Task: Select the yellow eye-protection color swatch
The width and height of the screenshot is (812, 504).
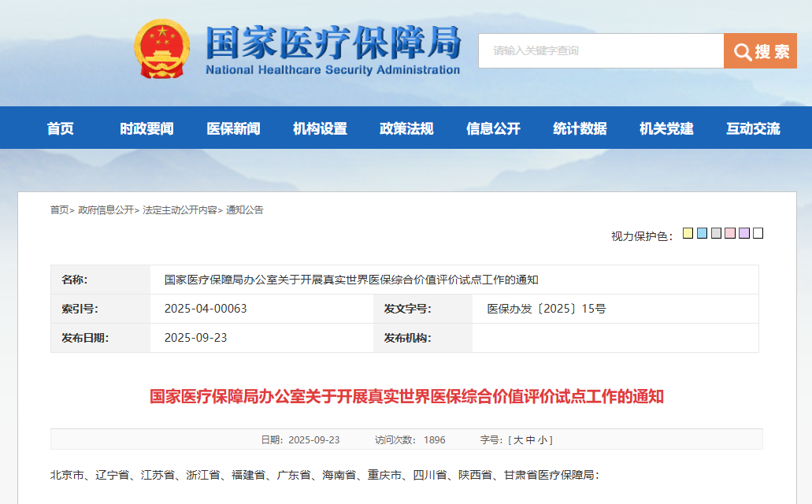Action: (688, 233)
